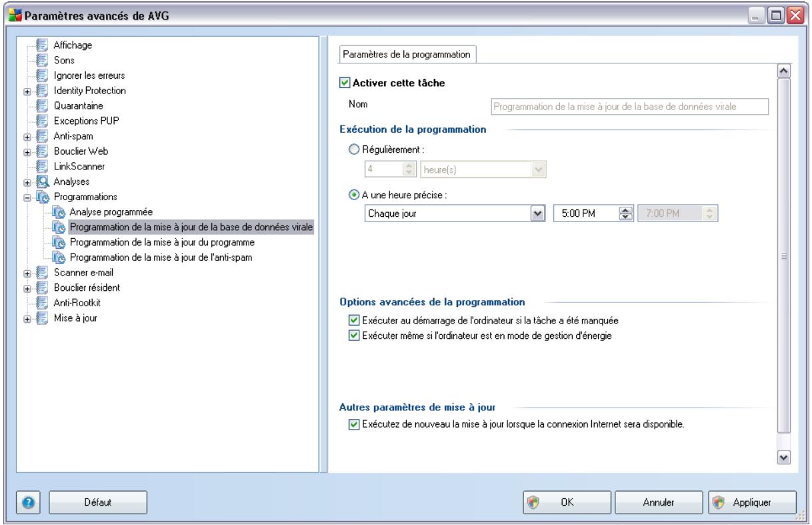Select the Anti-Rootkit tree label

click(77, 302)
